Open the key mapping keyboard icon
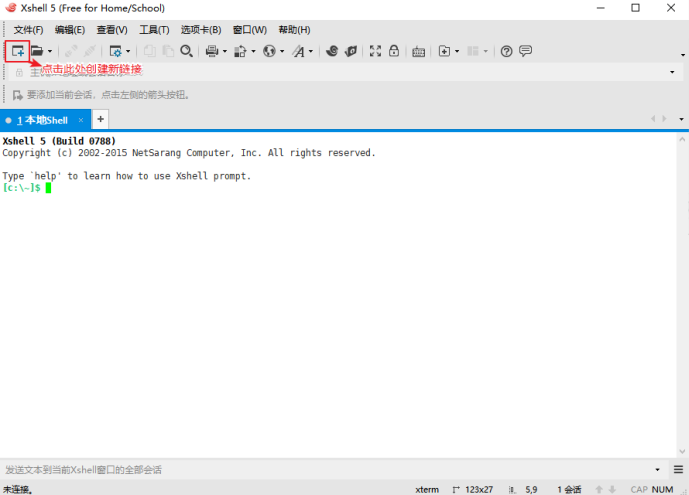The width and height of the screenshot is (689, 495). tap(418, 52)
